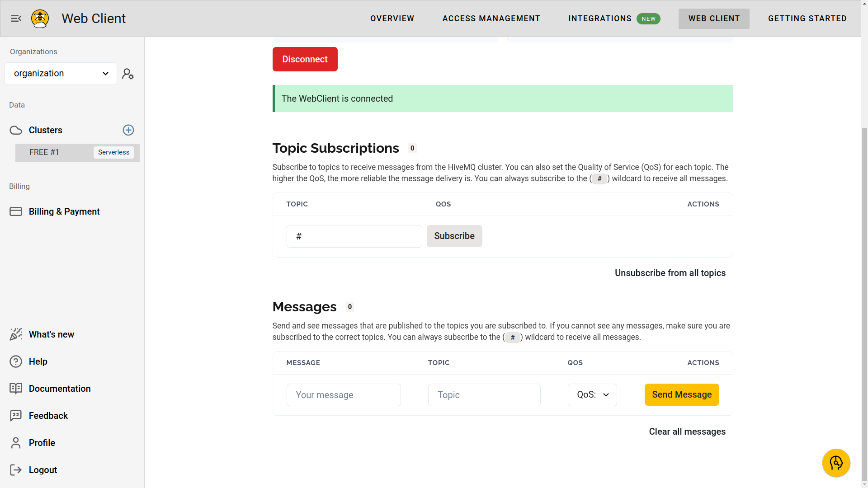Screen dimensions: 868x488
Task: Open the Integrations tab
Action: tap(600, 19)
